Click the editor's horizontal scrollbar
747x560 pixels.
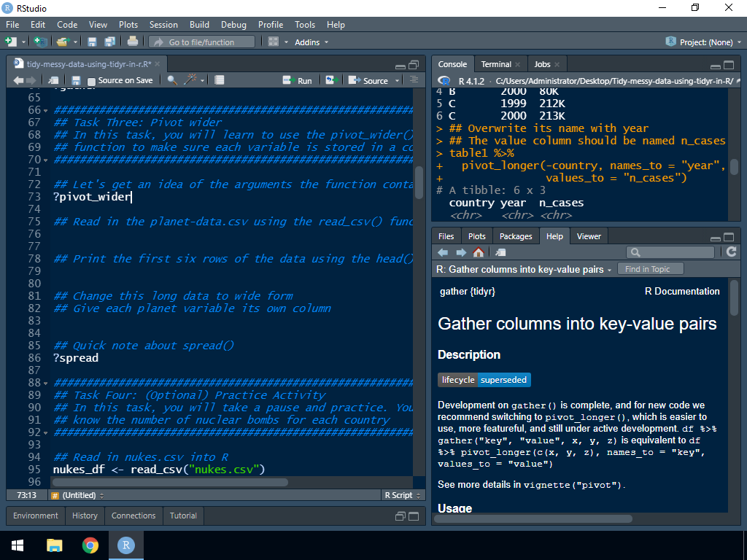[170, 482]
